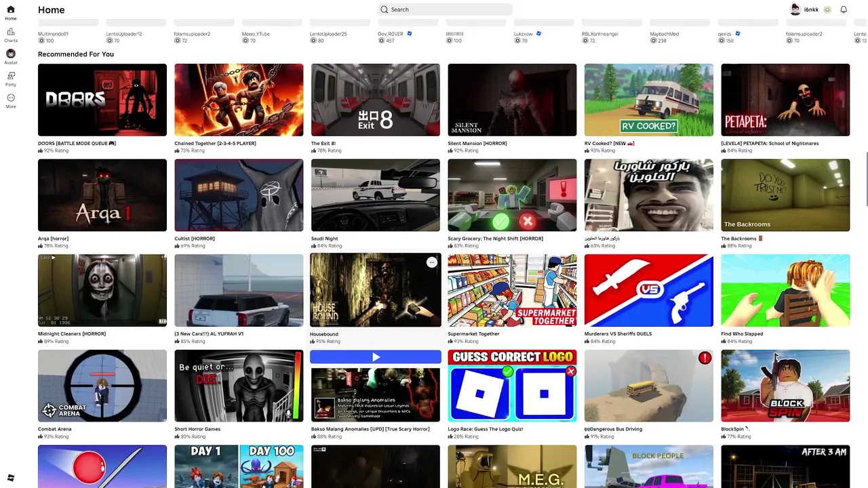This screenshot has width=868, height=488.
Task: Open the Arqa horror thumbnail
Action: (102, 195)
